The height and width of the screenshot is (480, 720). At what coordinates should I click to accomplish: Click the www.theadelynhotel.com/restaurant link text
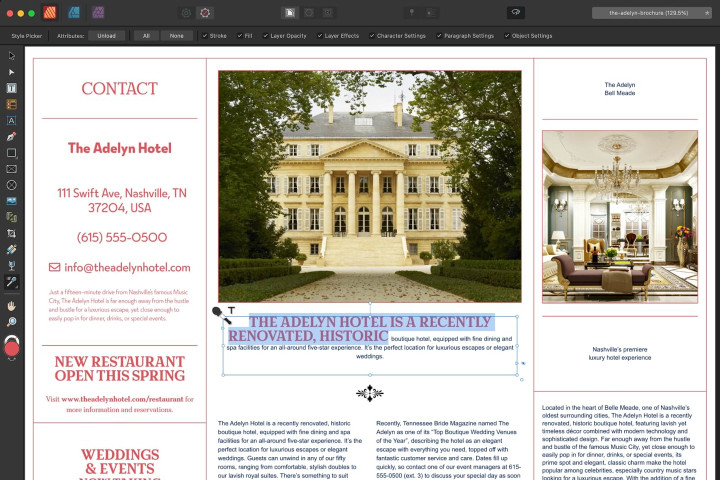[122, 399]
